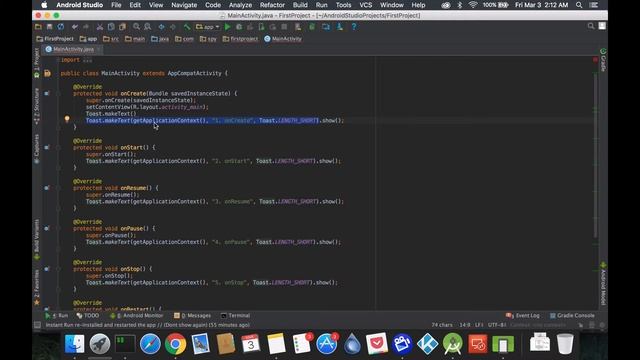Screen dimensions: 640x360
Task: Expand the folded import statements
Action: tap(88, 60)
